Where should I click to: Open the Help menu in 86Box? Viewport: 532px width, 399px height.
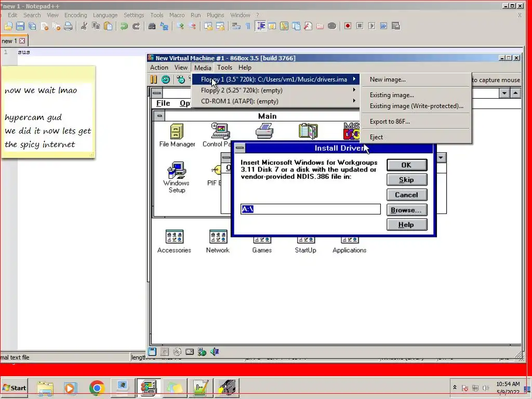coord(245,68)
